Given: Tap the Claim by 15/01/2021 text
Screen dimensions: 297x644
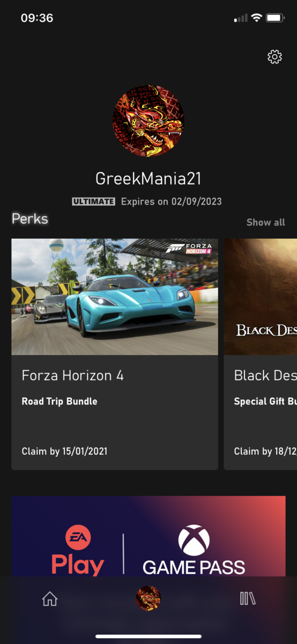Looking at the screenshot, I should (x=64, y=451).
